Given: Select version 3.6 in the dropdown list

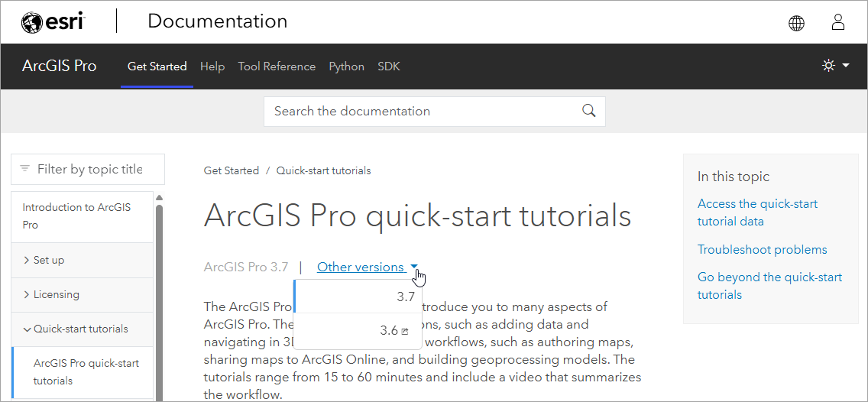Looking at the screenshot, I should point(358,331).
